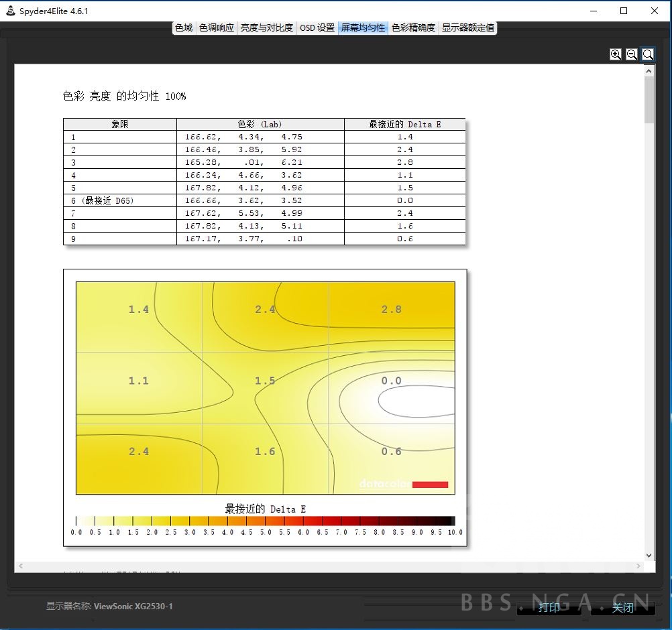Viewport: 672px width, 630px height.
Task: Click the 色彩 (Lab) column header
Action: point(260,124)
